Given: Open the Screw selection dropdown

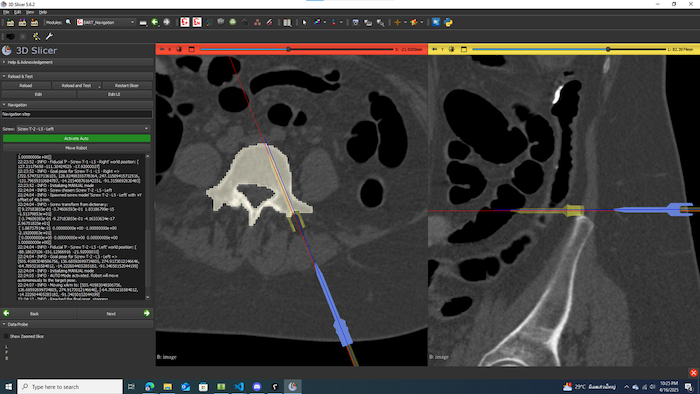Looking at the screenshot, I should click(x=83, y=129).
